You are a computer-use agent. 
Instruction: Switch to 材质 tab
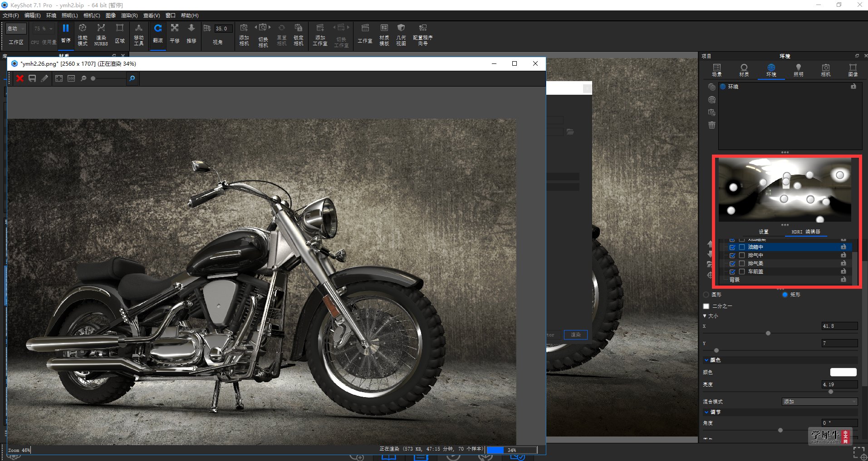pyautogui.click(x=744, y=70)
